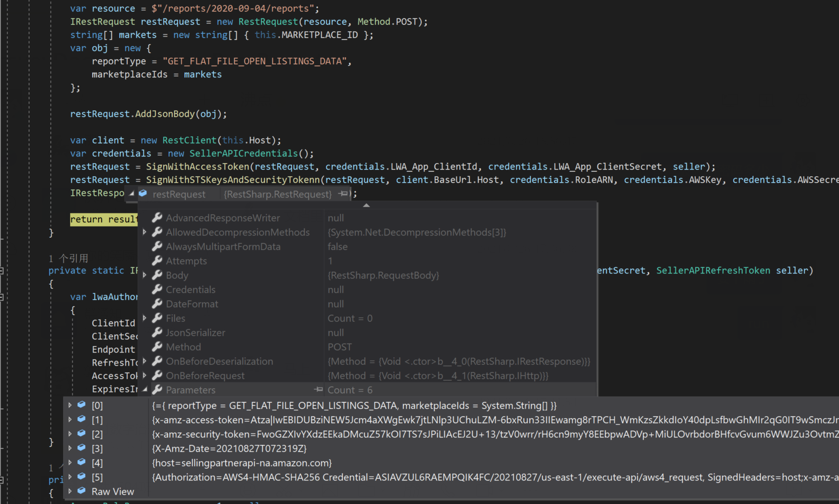Click pin icon on Parameters row
Viewport: 839px width, 504px height.
click(x=319, y=389)
